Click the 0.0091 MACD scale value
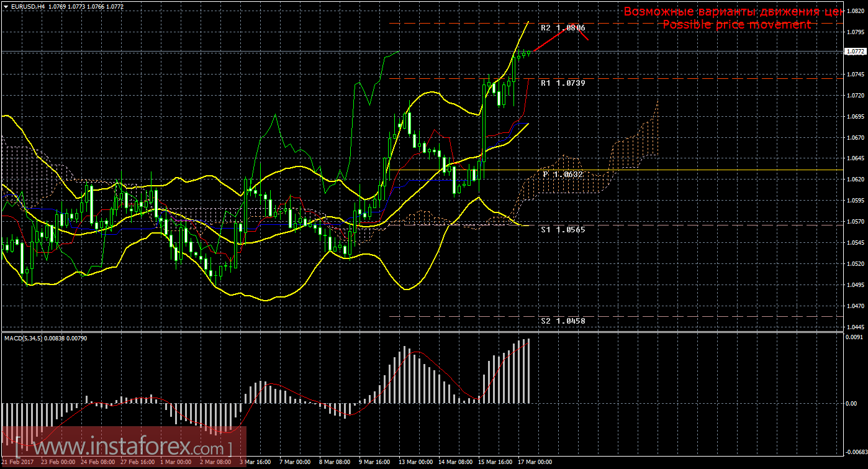868x469 pixels. pyautogui.click(x=854, y=338)
